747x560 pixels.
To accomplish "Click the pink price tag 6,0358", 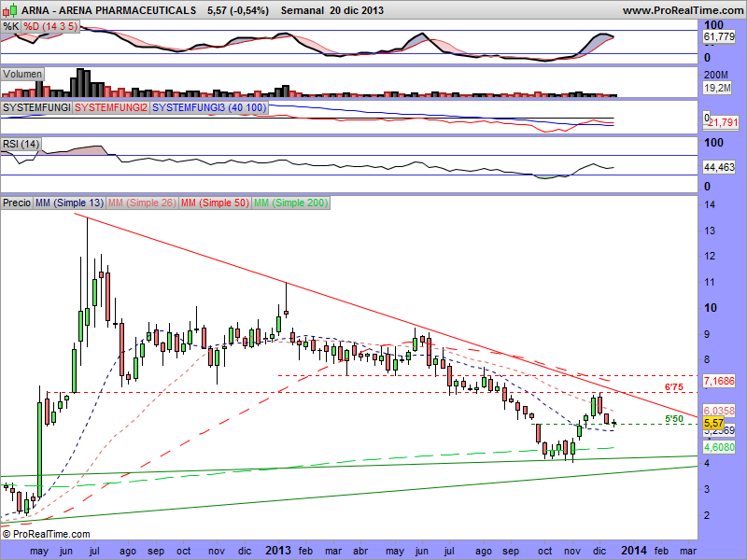I will click(719, 411).
